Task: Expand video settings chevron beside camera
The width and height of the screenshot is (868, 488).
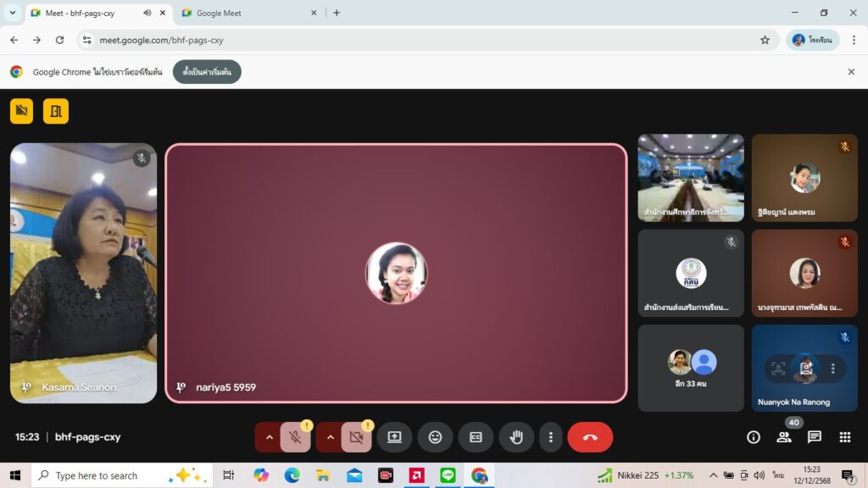Action: (331, 437)
